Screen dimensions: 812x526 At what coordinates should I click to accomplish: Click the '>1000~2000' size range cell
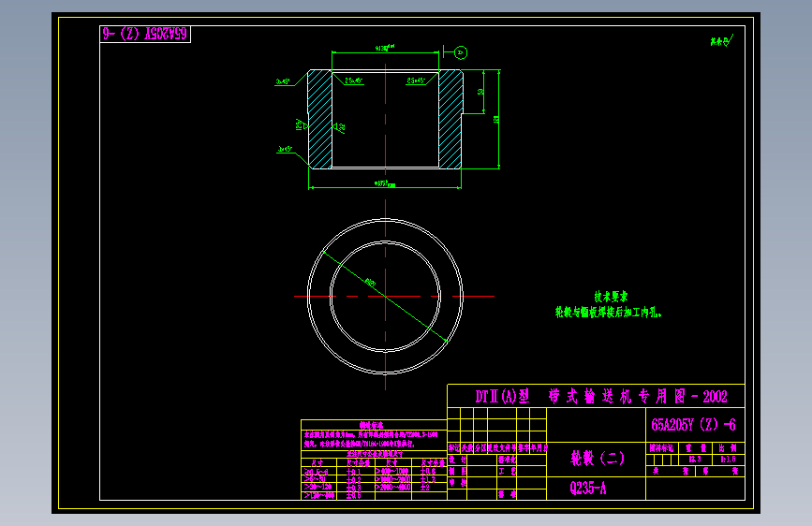[392, 479]
